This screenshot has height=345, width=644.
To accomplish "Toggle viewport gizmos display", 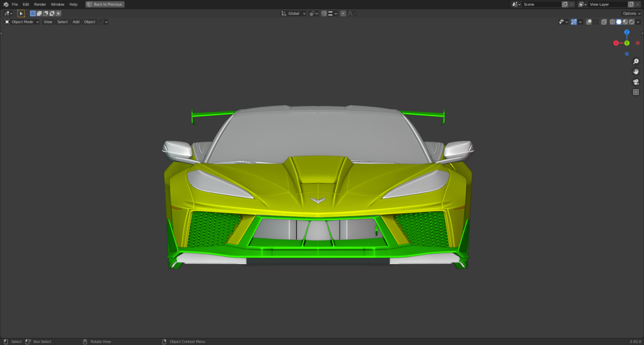I will (x=574, y=22).
